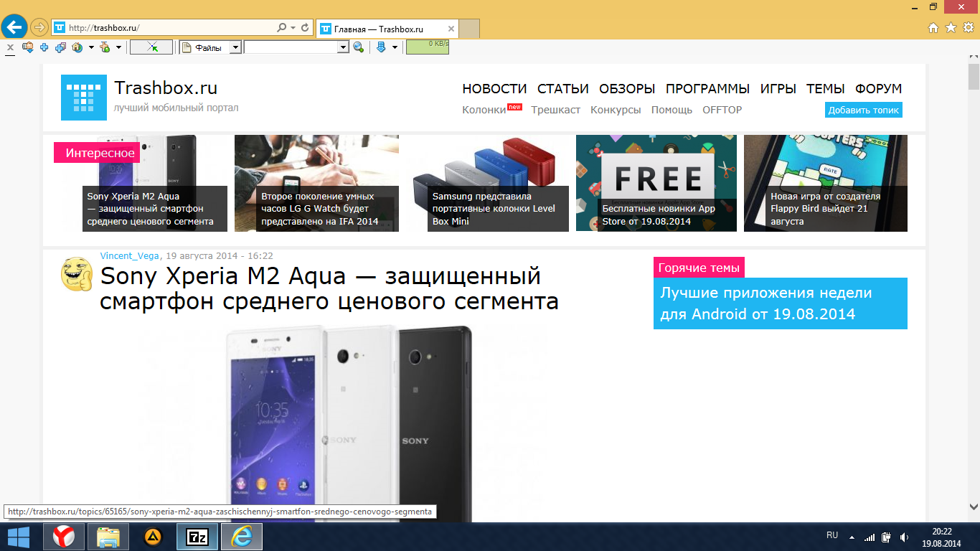
Task: Open the Home star-house icon
Action: coord(933,27)
